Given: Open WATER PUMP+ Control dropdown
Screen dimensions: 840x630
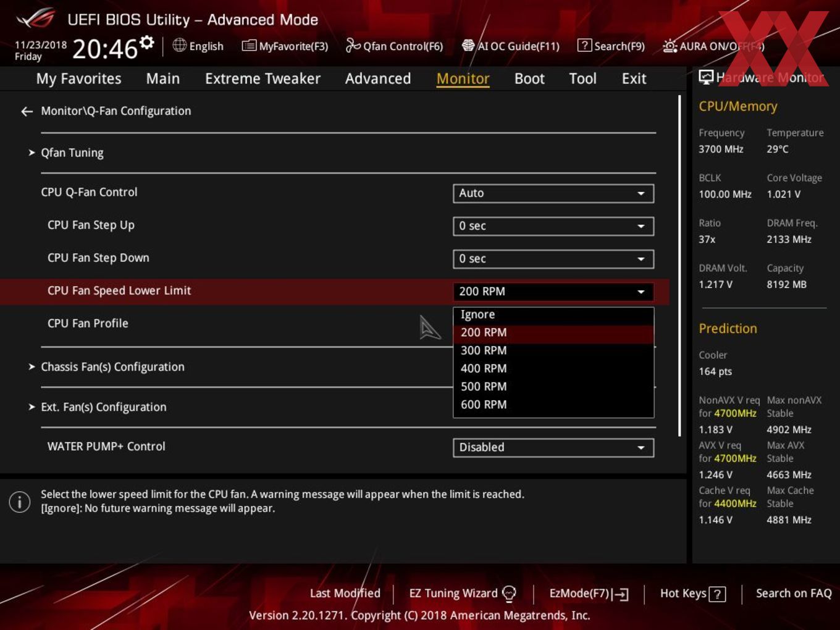Looking at the screenshot, I should 553,447.
